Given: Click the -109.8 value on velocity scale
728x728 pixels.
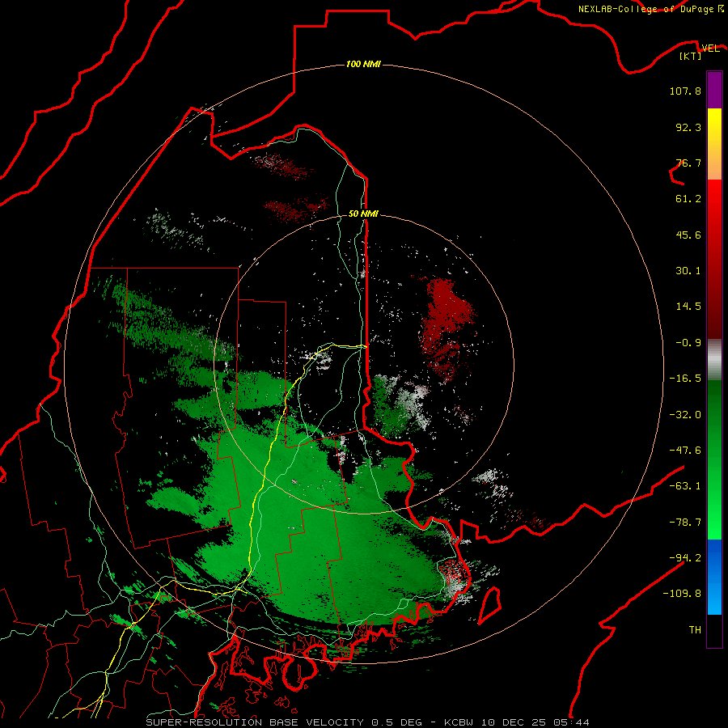Looking at the screenshot, I should [682, 594].
